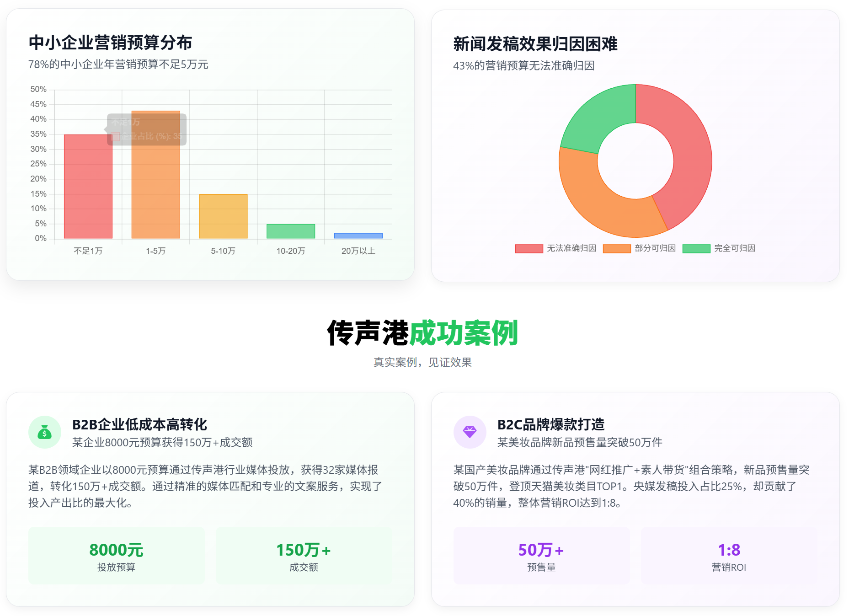Click the green 完全可归因 legend swatch
The width and height of the screenshot is (849, 616).
696,248
